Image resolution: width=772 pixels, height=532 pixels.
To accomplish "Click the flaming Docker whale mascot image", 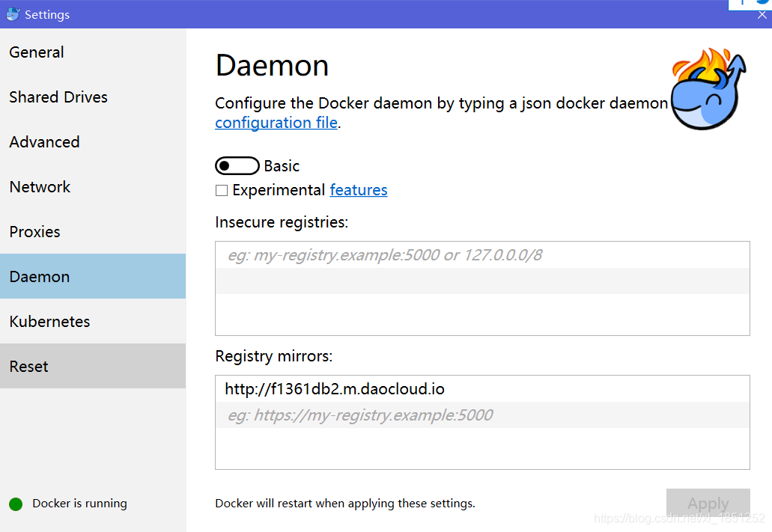I will click(708, 89).
